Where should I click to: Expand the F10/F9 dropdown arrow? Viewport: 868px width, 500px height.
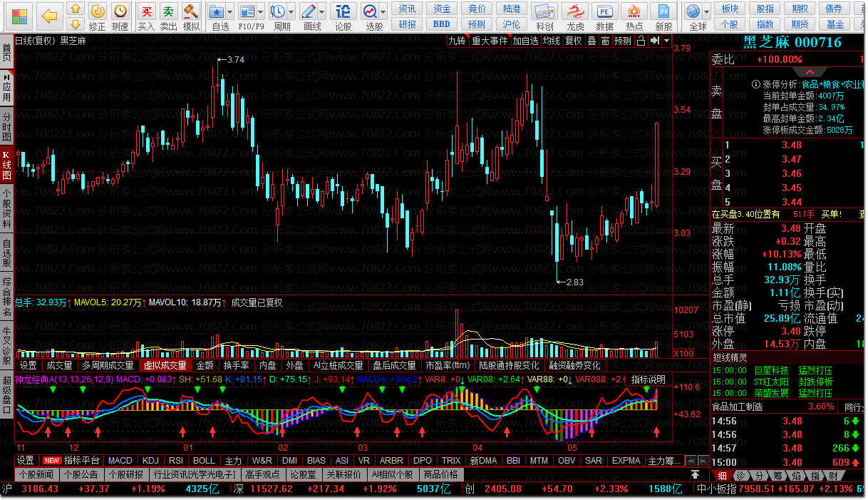click(x=260, y=13)
